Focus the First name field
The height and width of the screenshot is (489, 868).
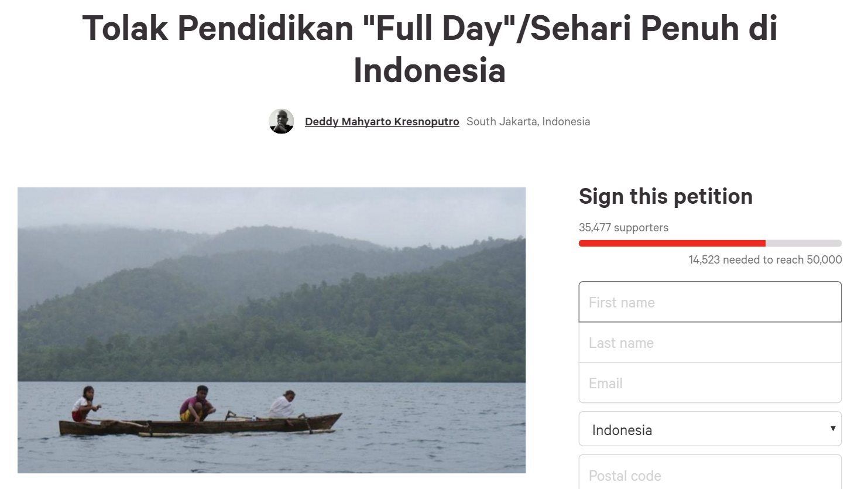(710, 302)
